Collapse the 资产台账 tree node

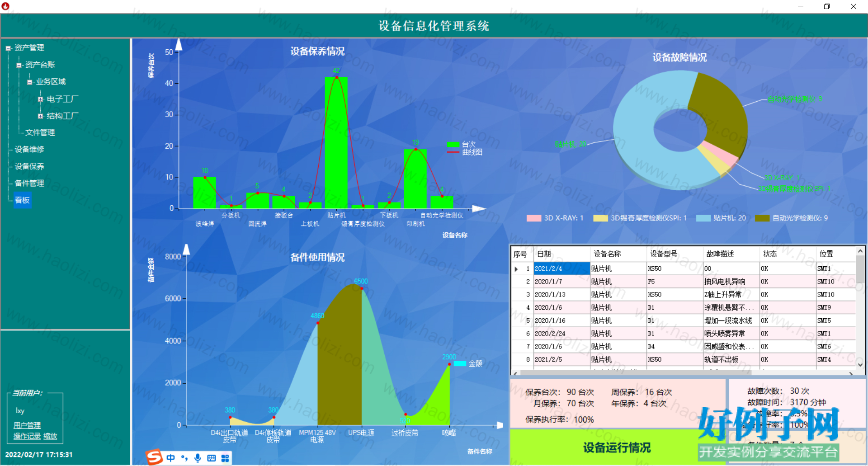pos(19,65)
